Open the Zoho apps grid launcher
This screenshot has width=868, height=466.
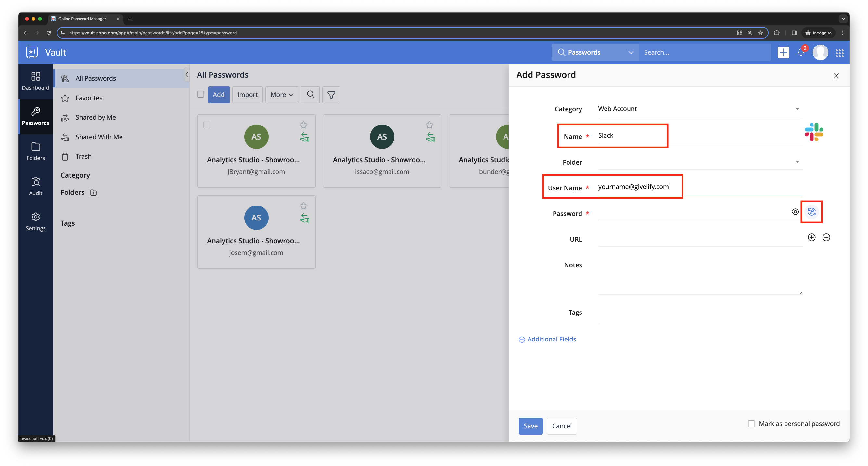pyautogui.click(x=839, y=53)
